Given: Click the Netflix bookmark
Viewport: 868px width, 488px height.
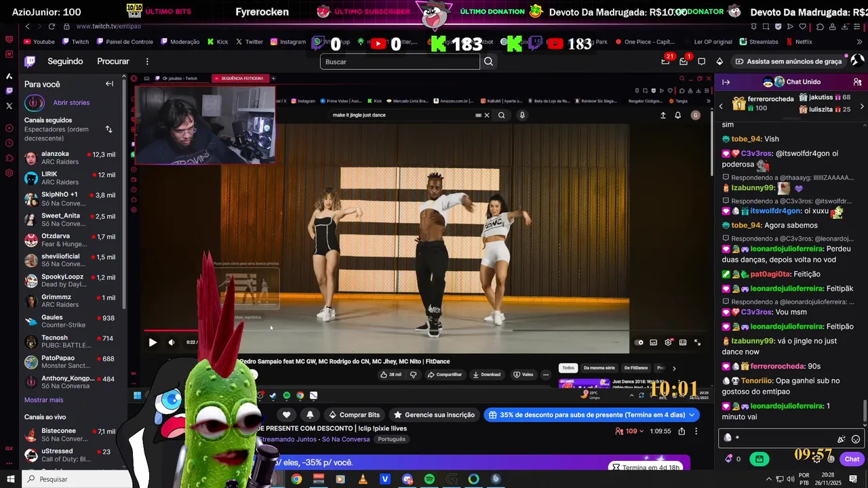Looking at the screenshot, I should tap(799, 42).
